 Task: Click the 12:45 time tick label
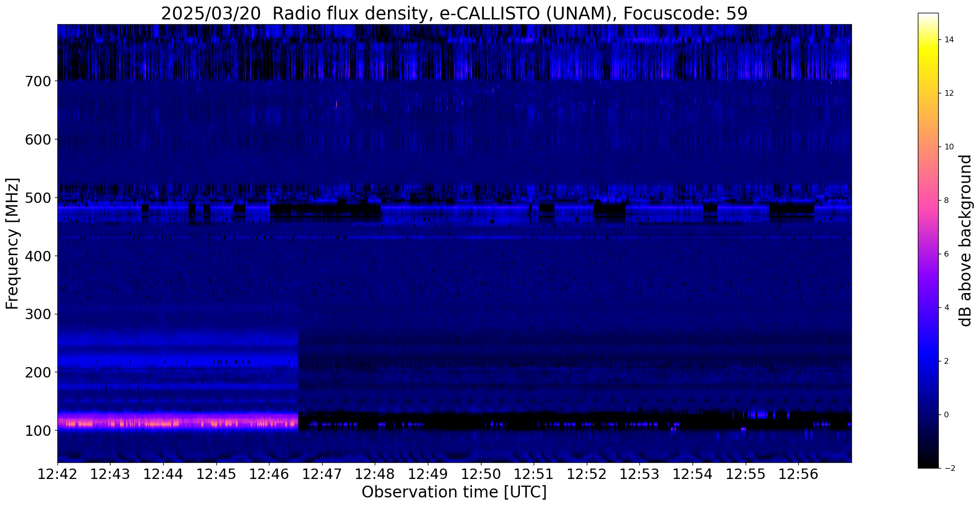coord(216,474)
